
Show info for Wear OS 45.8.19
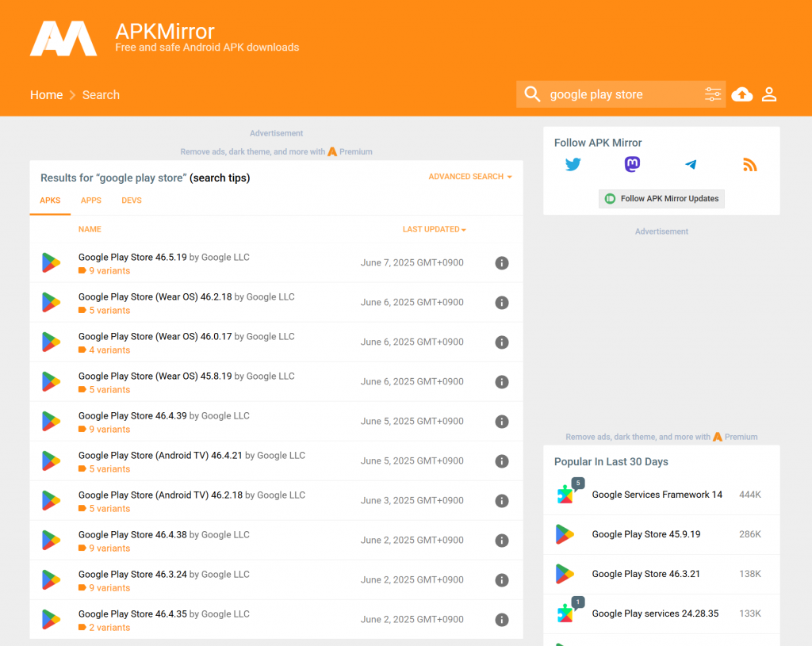tap(502, 382)
